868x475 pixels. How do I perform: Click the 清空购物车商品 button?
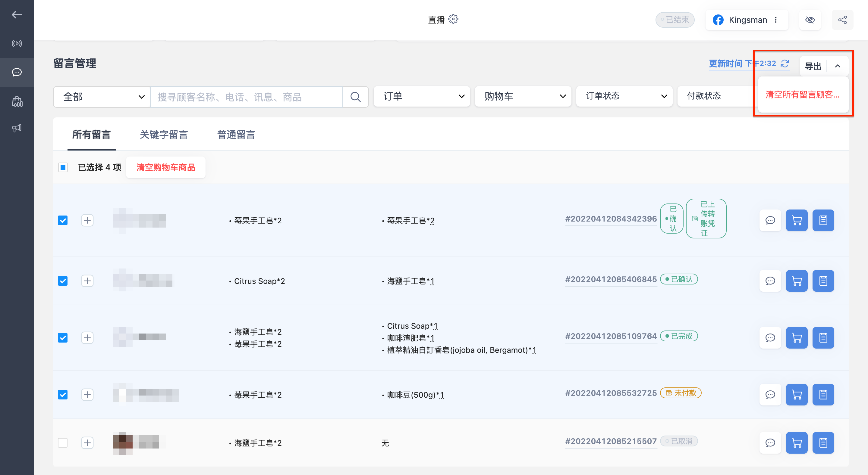165,167
